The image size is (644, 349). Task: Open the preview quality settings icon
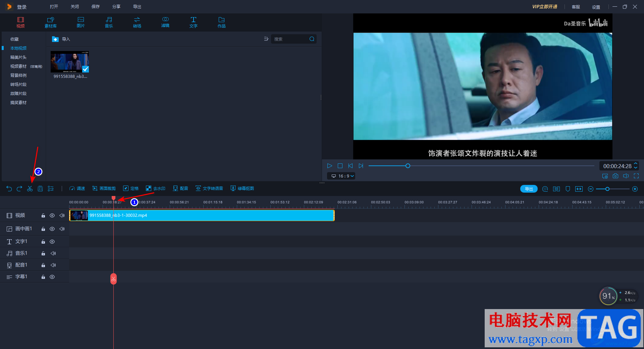pos(605,176)
